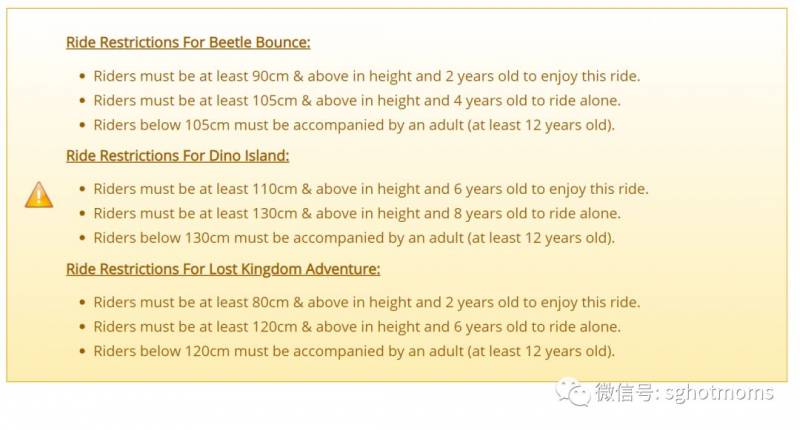Click bullet point before below 120cm rule
Image resolution: width=800 pixels, height=430 pixels.
[81, 351]
